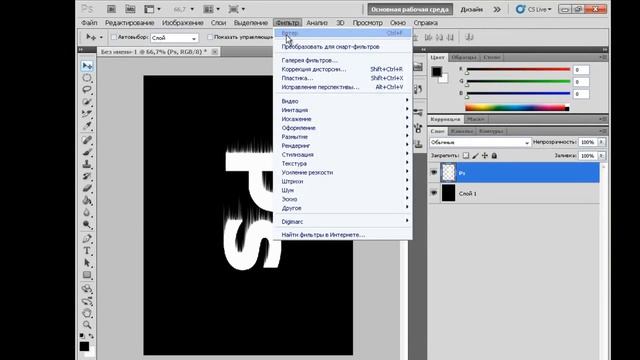Apply last filter Ветер
This screenshot has height=360, width=640.
[343, 33]
